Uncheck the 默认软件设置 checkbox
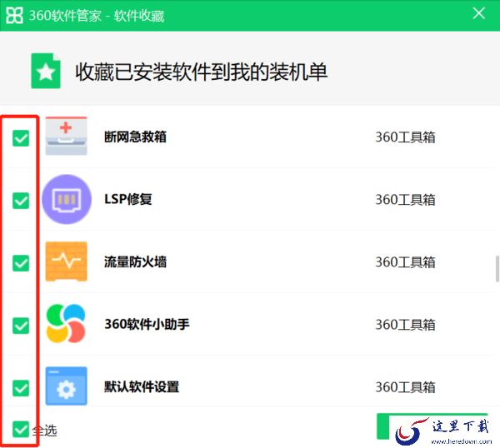The image size is (500, 448). coord(21,388)
